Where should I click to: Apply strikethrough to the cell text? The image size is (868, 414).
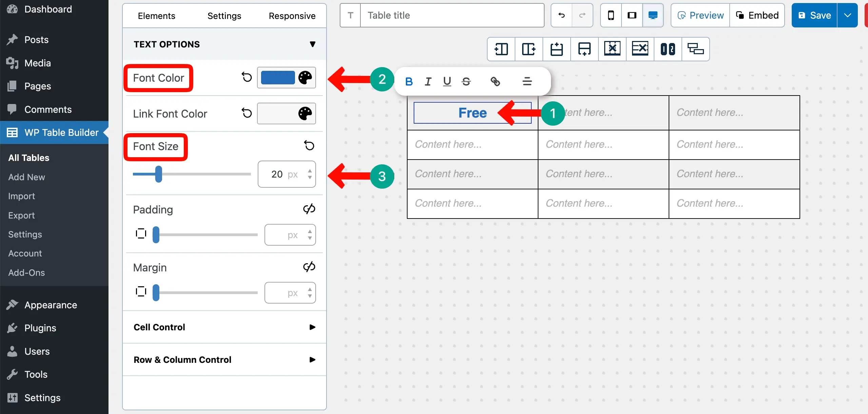coord(466,81)
